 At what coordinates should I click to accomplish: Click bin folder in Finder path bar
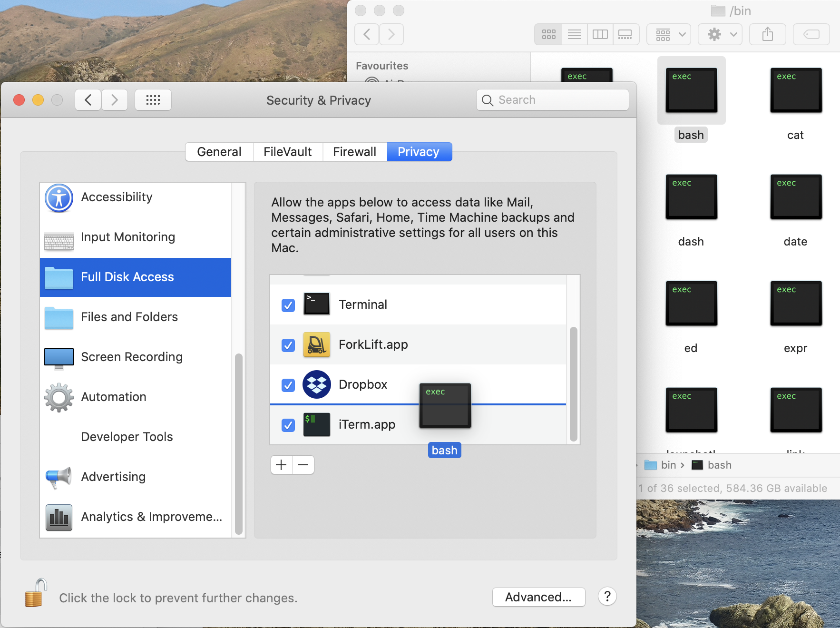click(x=661, y=465)
